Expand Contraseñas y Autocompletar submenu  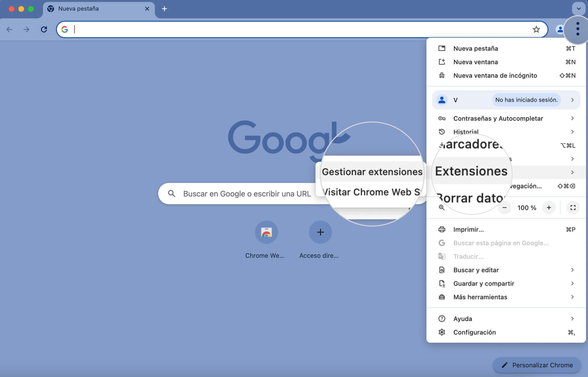tap(506, 118)
